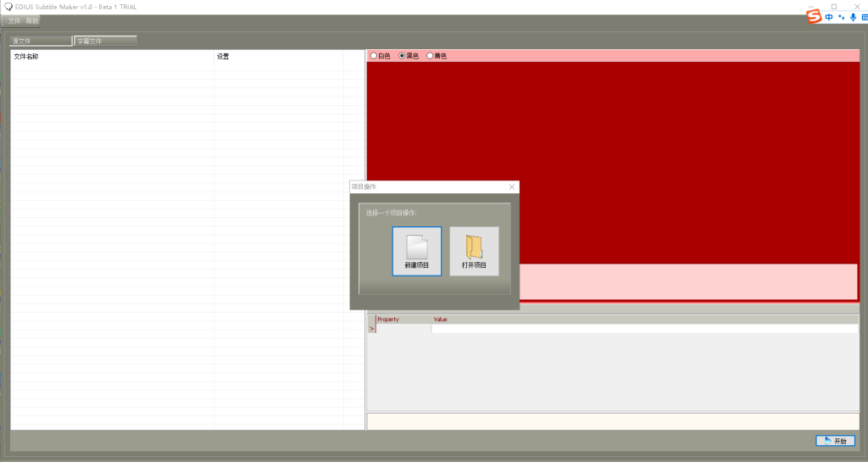The height and width of the screenshot is (462, 868).
Task: Toggle the punctuation mode icon on the IME bar
Action: [841, 17]
